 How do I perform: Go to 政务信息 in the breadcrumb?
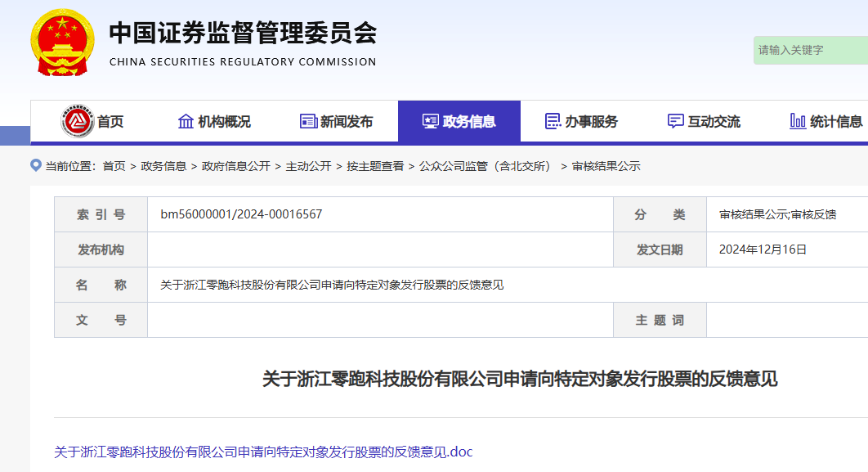tap(163, 166)
